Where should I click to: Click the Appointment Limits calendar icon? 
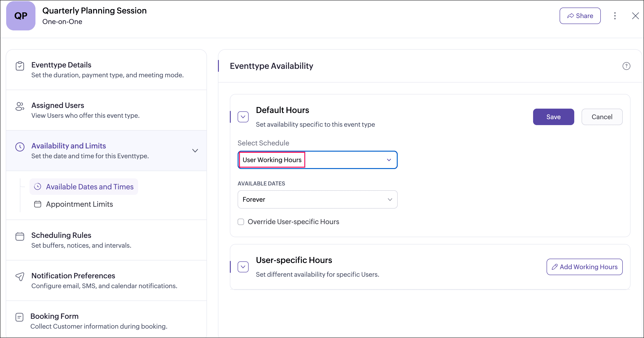coord(38,204)
